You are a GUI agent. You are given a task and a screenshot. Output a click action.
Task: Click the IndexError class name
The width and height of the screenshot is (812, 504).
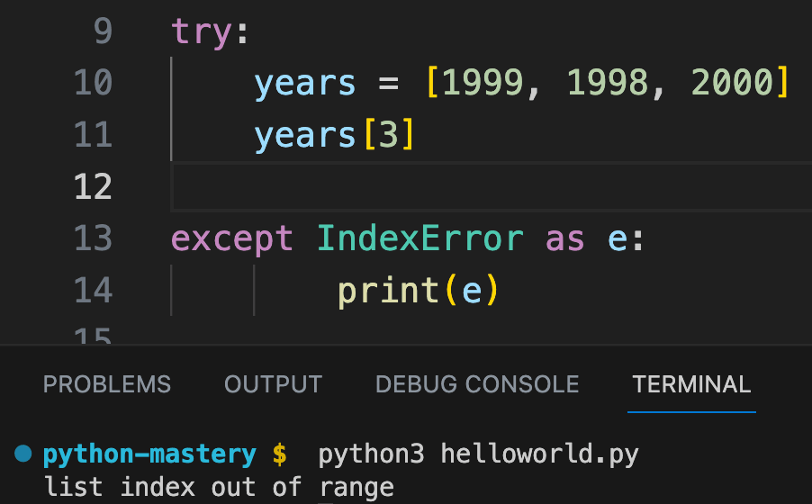[x=420, y=238]
